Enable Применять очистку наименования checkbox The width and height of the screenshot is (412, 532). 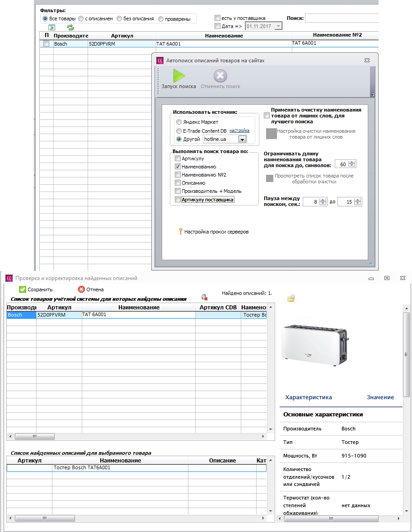pyautogui.click(x=267, y=116)
